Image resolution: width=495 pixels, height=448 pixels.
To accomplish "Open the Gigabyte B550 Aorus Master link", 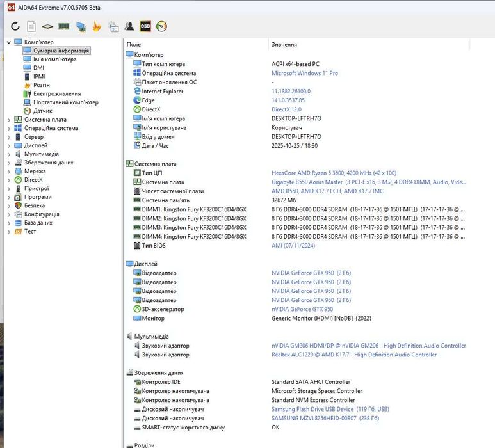I will coord(369,182).
